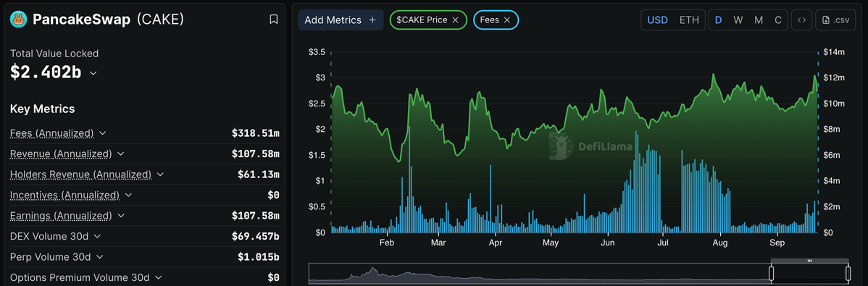The height and width of the screenshot is (286, 868).
Task: Select daily (D) chart grouping
Action: point(719,20)
